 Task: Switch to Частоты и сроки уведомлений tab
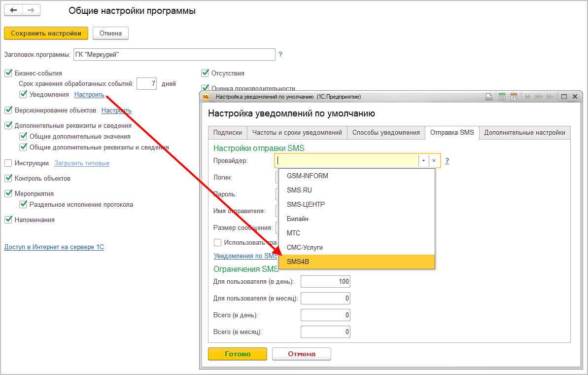(x=297, y=133)
